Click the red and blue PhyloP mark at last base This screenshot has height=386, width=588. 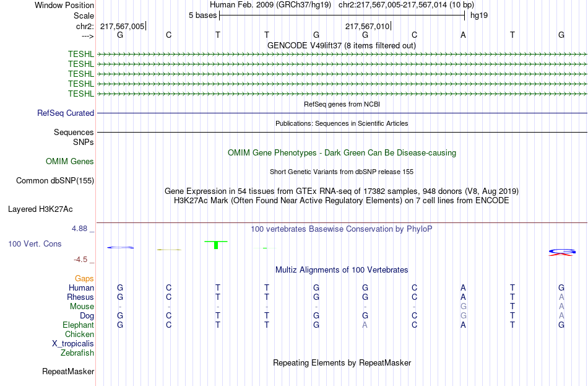pos(561,252)
